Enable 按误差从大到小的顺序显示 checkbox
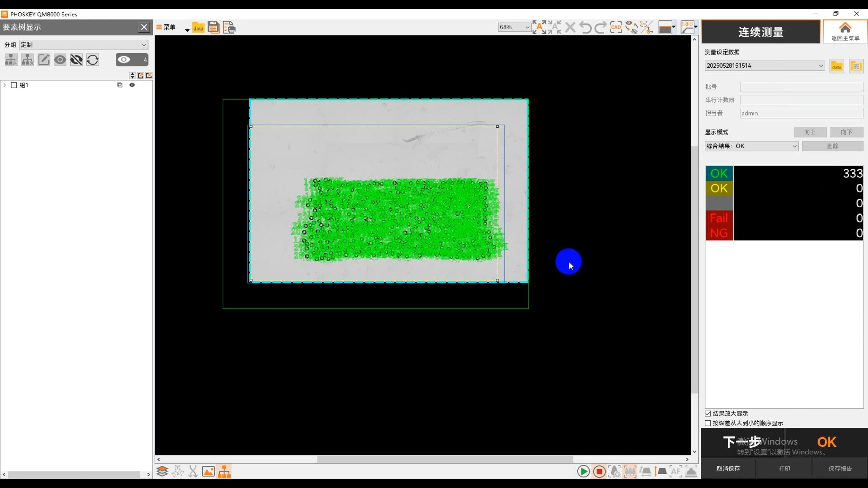 coord(708,423)
